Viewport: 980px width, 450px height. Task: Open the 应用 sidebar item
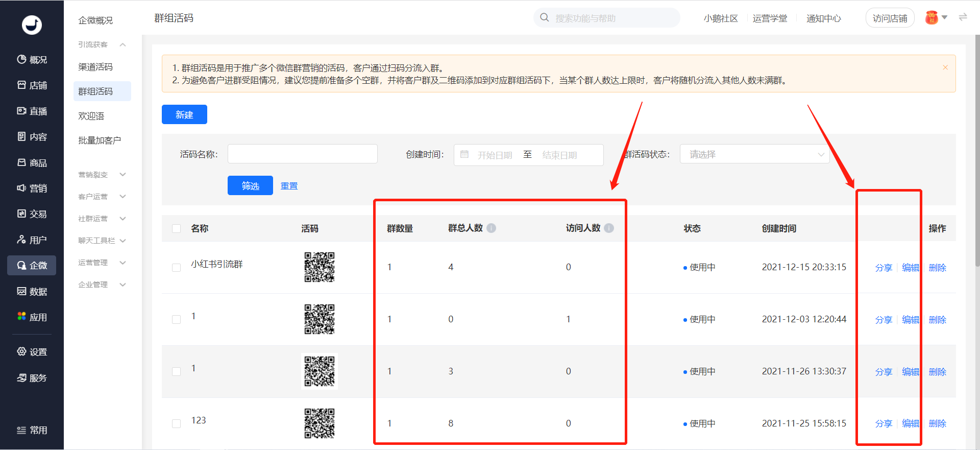32,317
